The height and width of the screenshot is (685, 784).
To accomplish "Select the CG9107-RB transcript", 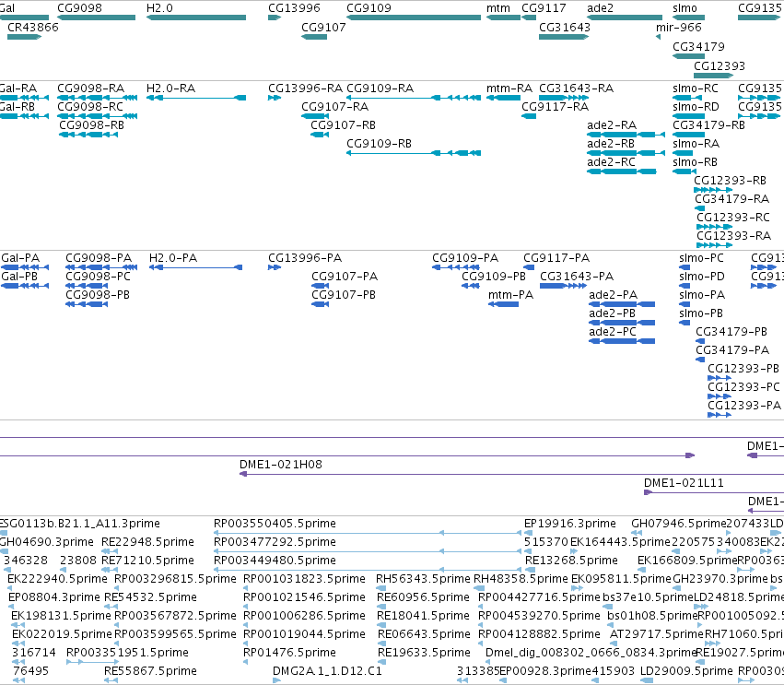I will pos(320,135).
